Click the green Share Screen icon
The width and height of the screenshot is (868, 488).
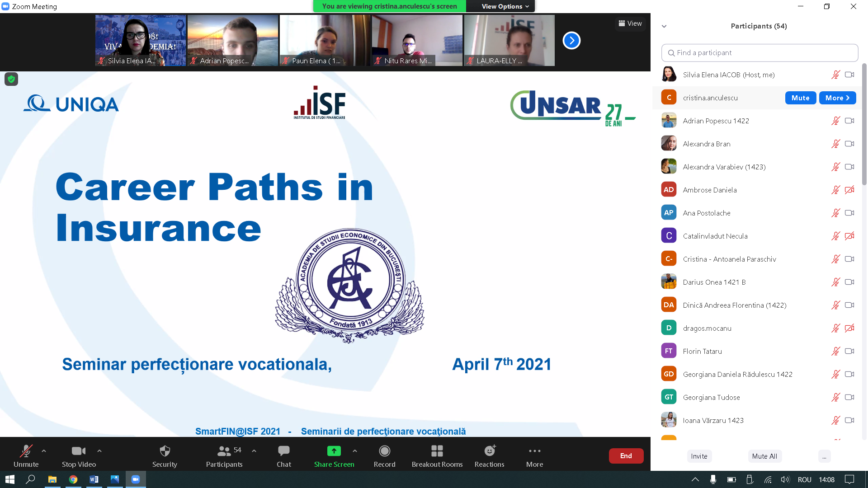[334, 450]
